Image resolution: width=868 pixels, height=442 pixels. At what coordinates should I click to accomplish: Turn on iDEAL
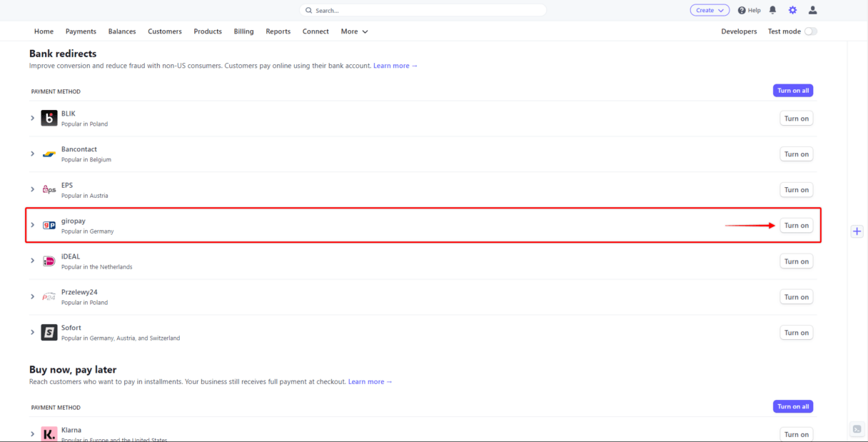[797, 261]
